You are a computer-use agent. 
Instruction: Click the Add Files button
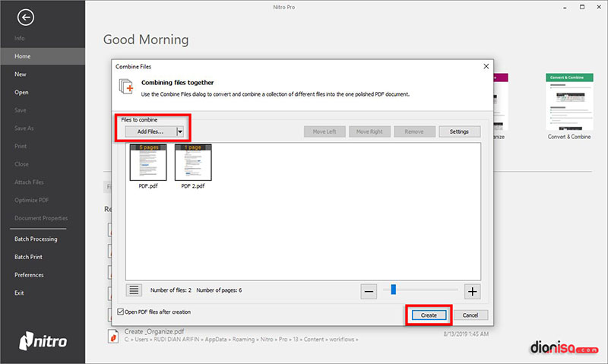point(150,131)
